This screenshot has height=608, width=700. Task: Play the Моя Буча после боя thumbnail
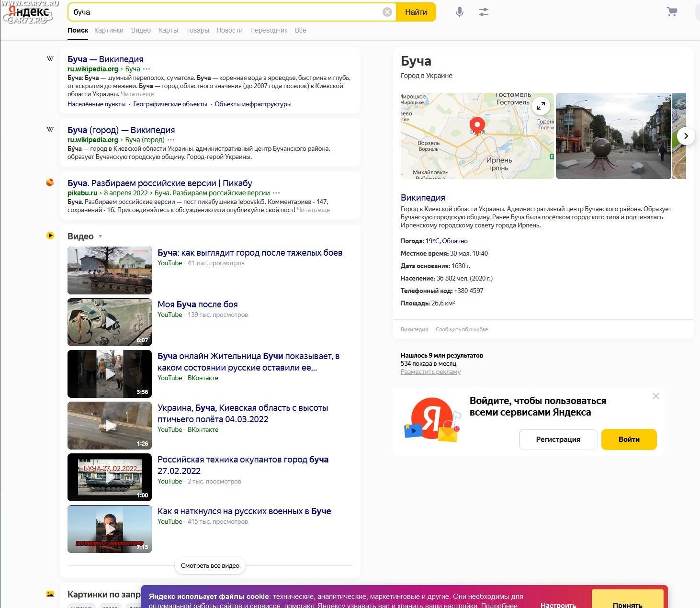[x=110, y=322]
